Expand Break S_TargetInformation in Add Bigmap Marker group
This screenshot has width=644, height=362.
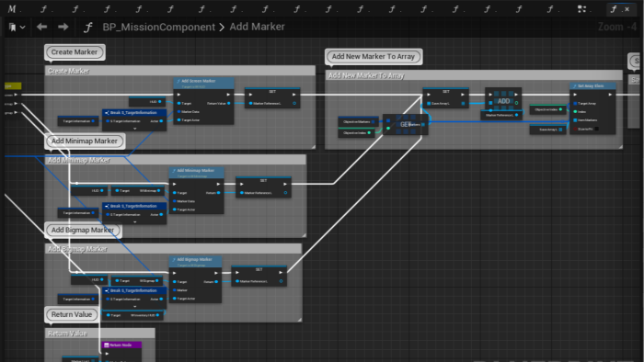[134, 306]
